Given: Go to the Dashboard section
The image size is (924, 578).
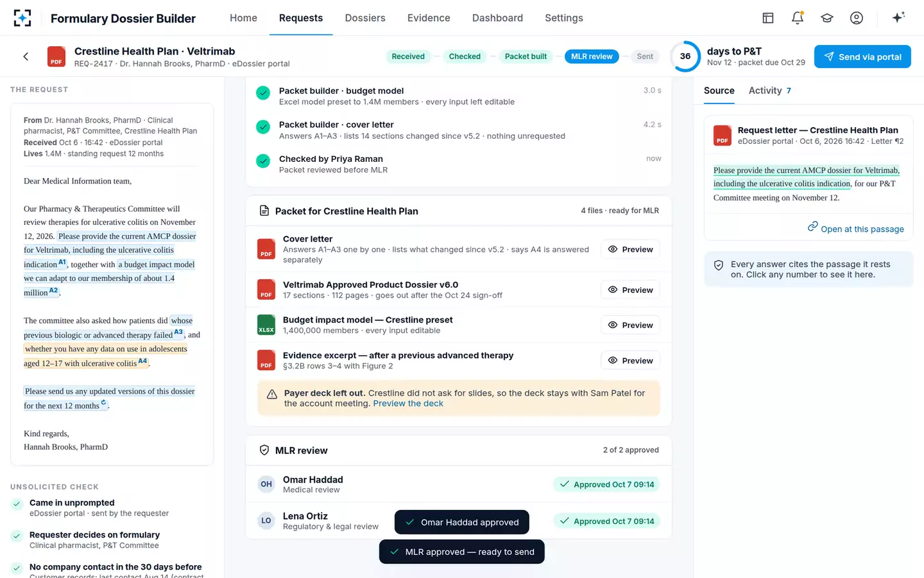Looking at the screenshot, I should (x=497, y=18).
